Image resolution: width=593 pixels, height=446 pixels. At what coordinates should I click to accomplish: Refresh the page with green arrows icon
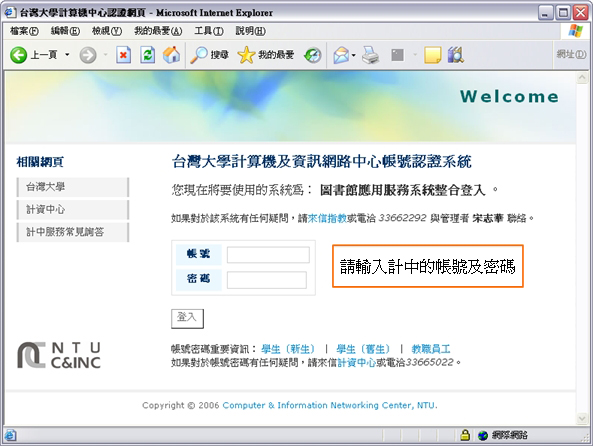click(147, 55)
